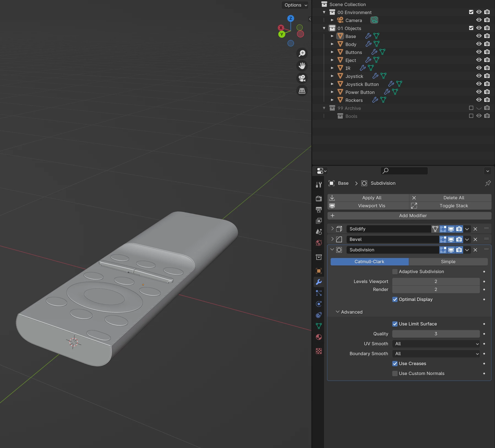
Task: Open the Collection properties tab
Action: [319, 257]
